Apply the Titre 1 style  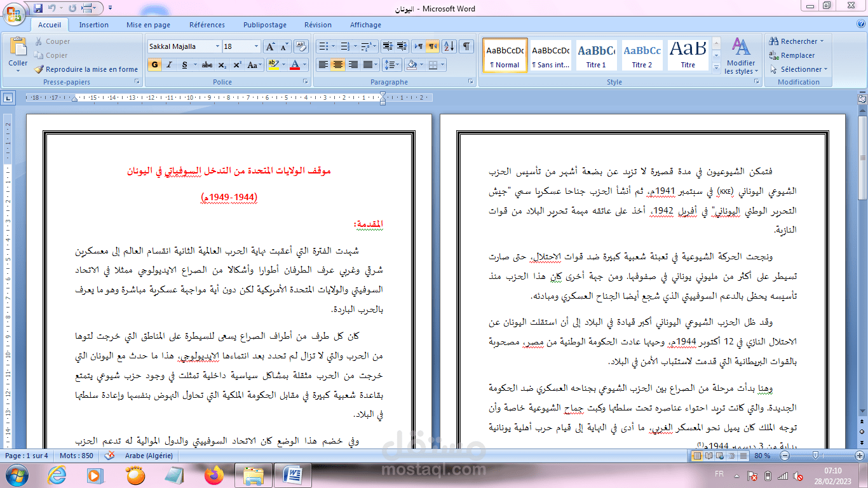click(596, 55)
